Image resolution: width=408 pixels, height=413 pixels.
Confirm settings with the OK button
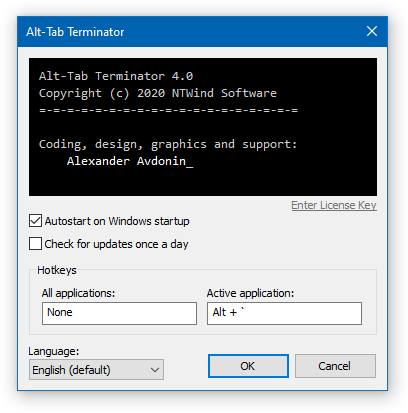coord(248,366)
